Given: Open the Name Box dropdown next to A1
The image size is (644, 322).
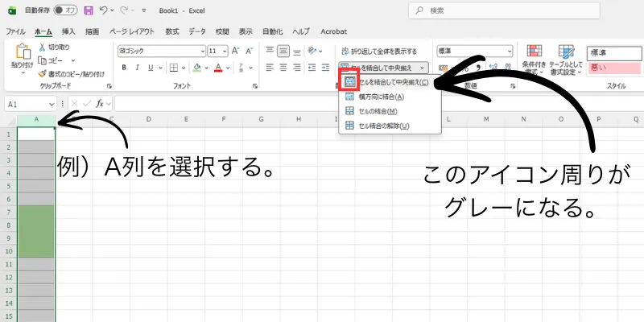Looking at the screenshot, I should pos(52,105).
